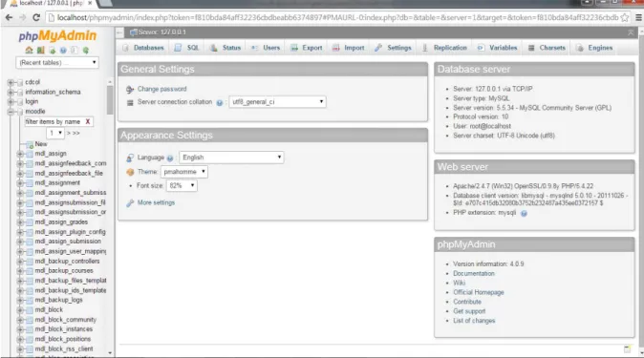Image resolution: width=644 pixels, height=358 pixels.
Task: Click the More settings link
Action: tap(156, 202)
